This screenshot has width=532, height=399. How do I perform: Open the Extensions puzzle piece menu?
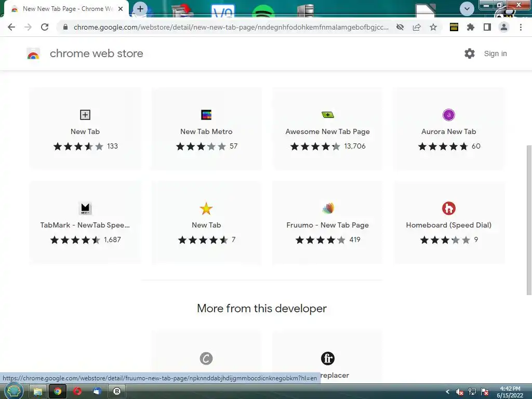[x=471, y=27]
